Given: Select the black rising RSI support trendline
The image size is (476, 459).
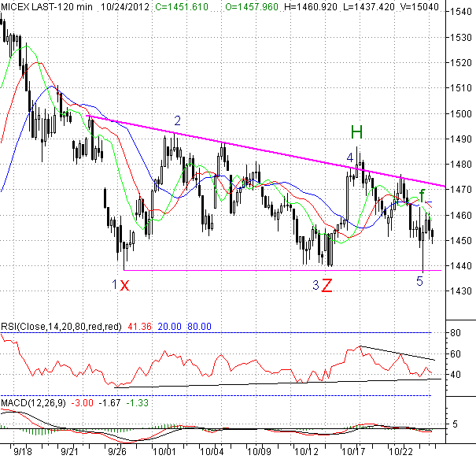Looking at the screenshot, I should 278,383.
